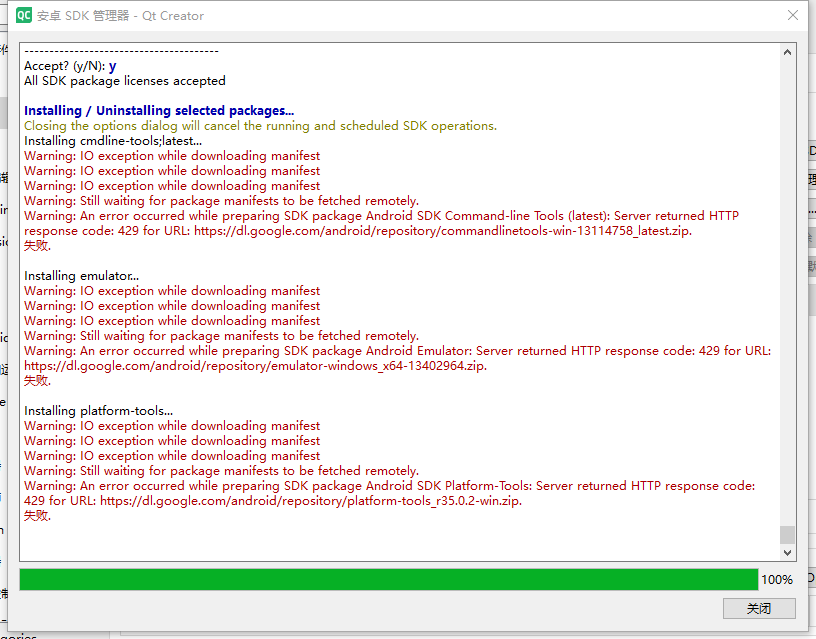Screen dimensions: 816x639
Task: Click the platform-tools_r35.0.2-win.zip URL text
Action: click(311, 501)
